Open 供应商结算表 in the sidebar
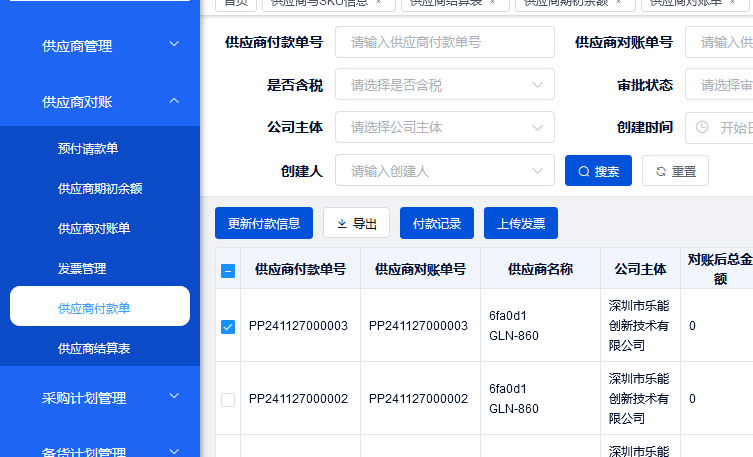Image resolution: width=753 pixels, height=457 pixels. point(94,348)
